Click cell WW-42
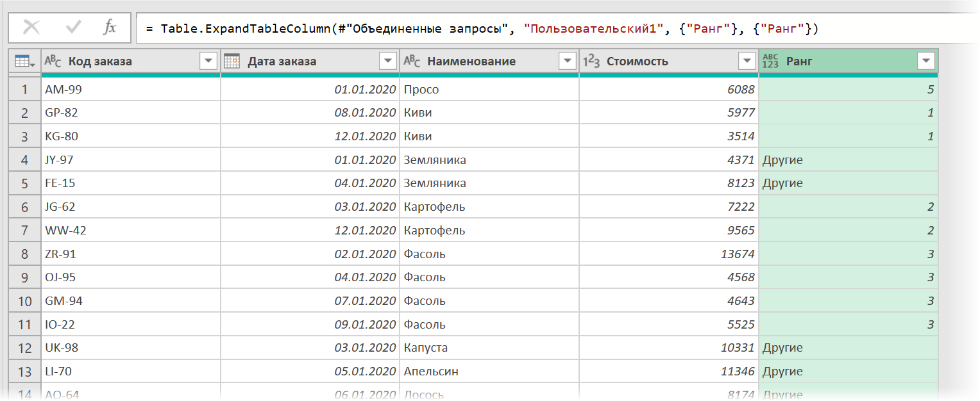The image size is (980, 401). point(131,231)
